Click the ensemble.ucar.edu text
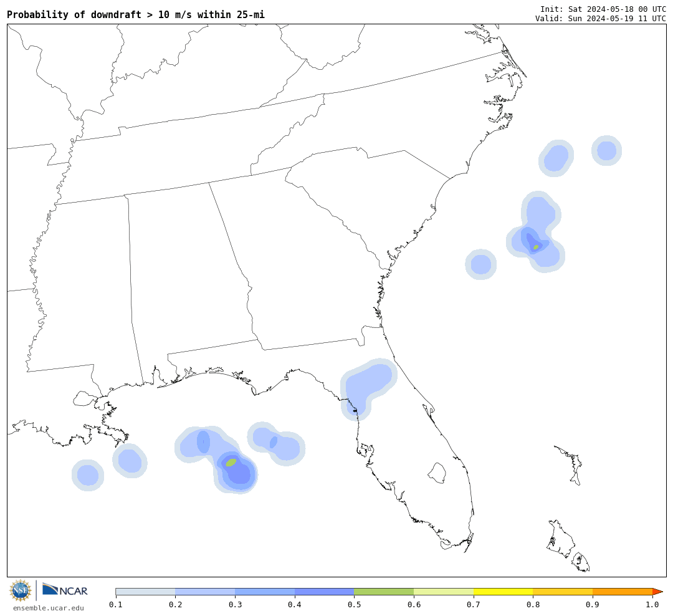673x616 pixels. pyautogui.click(x=49, y=608)
